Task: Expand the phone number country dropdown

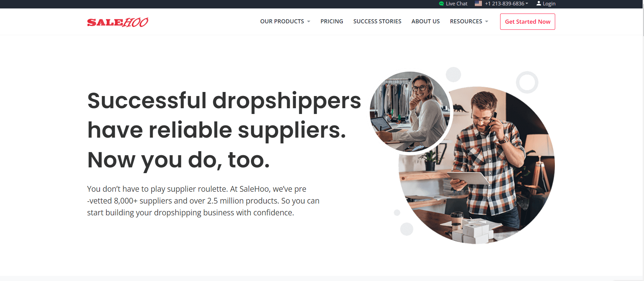Action: 527,3
